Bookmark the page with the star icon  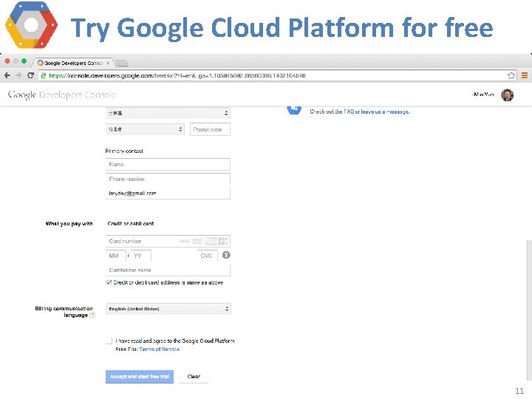click(x=511, y=75)
